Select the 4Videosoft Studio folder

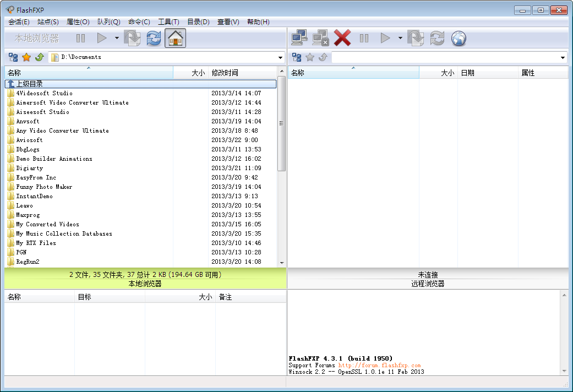(141, 93)
